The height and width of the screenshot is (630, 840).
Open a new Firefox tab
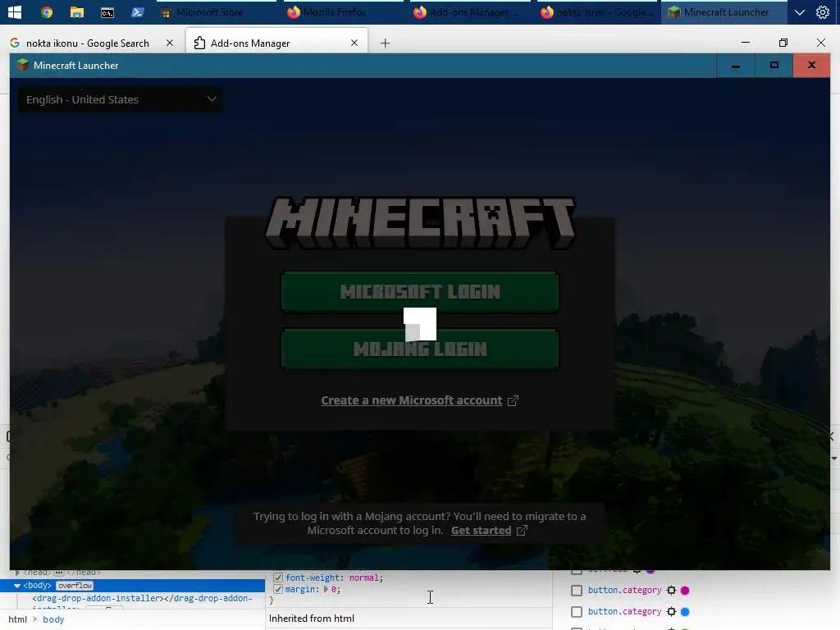click(386, 43)
